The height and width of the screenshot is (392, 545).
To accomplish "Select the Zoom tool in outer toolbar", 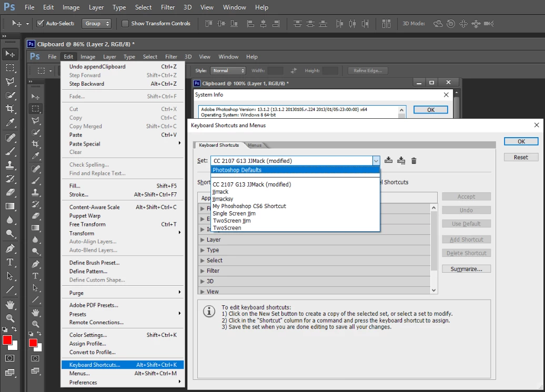I will (x=10, y=318).
